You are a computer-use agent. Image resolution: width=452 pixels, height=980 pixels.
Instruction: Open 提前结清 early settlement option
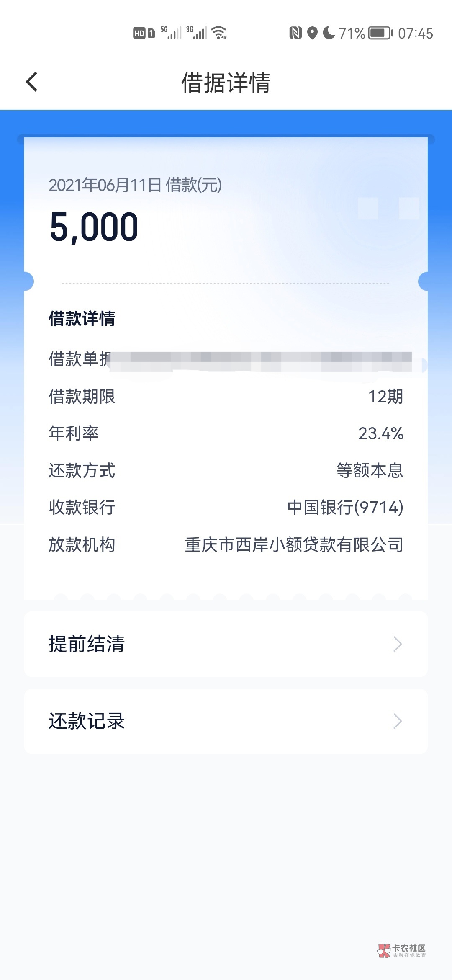[x=87, y=644]
